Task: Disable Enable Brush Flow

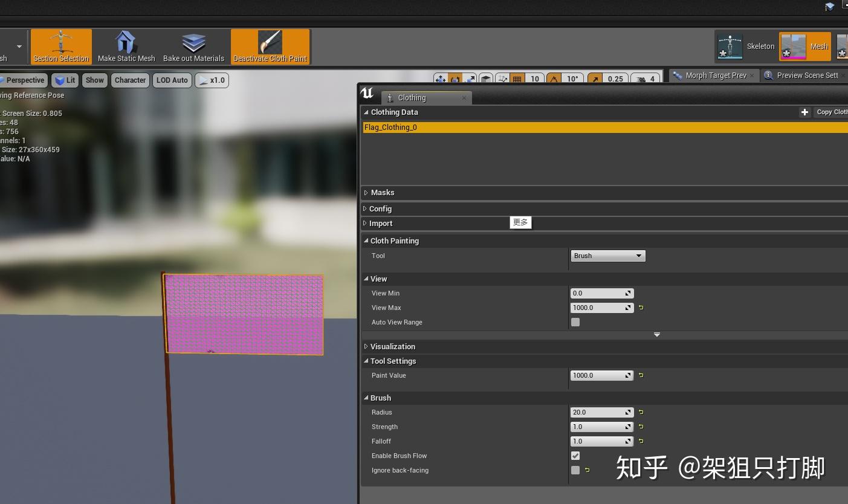Action: (x=574, y=456)
